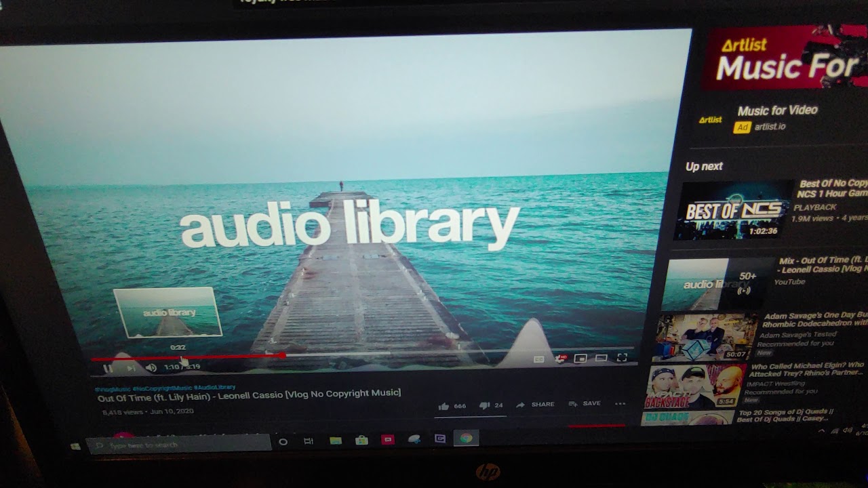Click the 24 dislike count
868x488 pixels.
(x=498, y=405)
